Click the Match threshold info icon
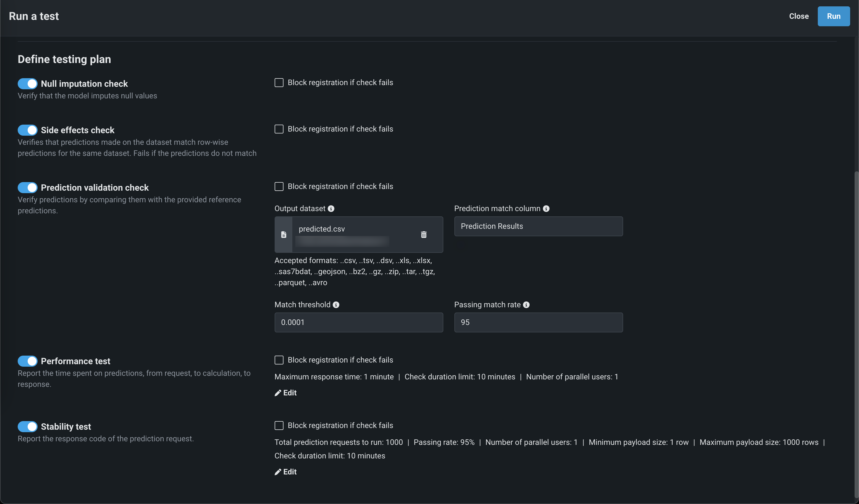This screenshot has height=504, width=859. click(x=336, y=305)
